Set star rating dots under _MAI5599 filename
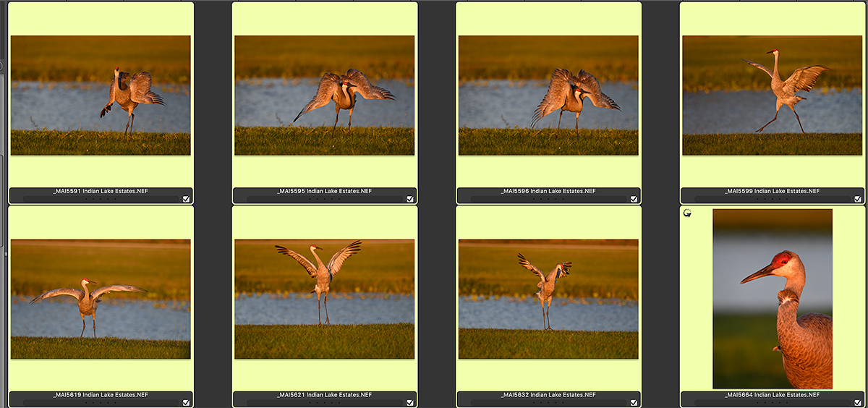Image resolution: width=868 pixels, height=408 pixels. pos(773,199)
